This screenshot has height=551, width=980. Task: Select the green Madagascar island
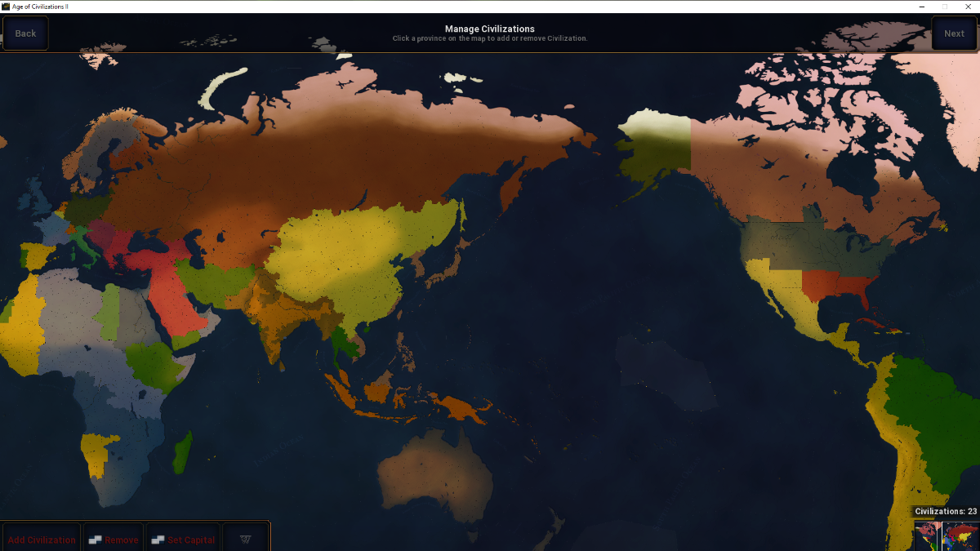183,452
